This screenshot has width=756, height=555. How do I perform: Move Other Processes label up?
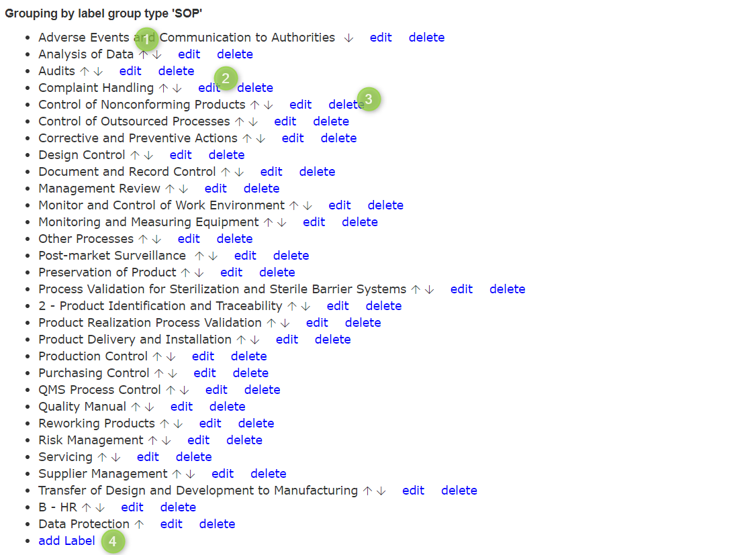coord(142,240)
